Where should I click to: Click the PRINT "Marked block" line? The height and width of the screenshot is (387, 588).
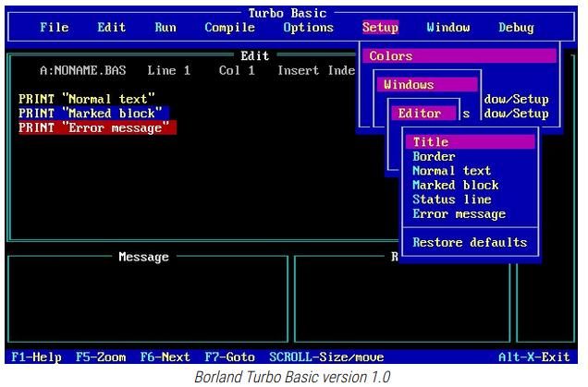93,113
